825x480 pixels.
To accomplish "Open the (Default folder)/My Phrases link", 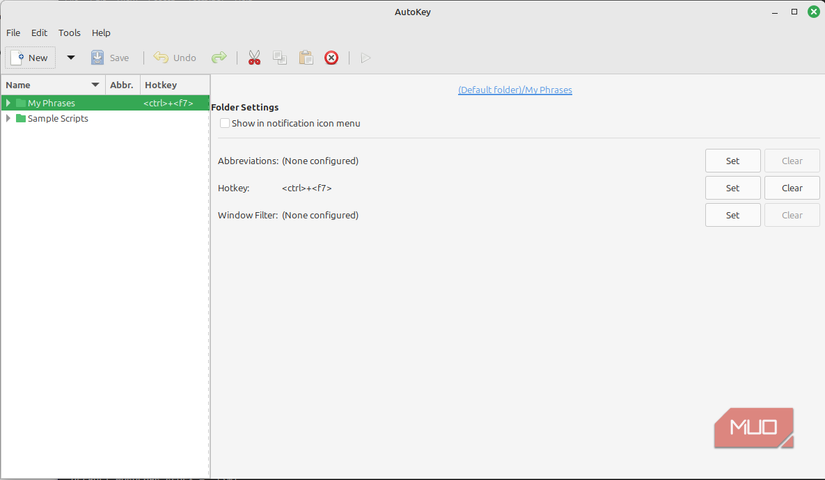I will pyautogui.click(x=515, y=90).
